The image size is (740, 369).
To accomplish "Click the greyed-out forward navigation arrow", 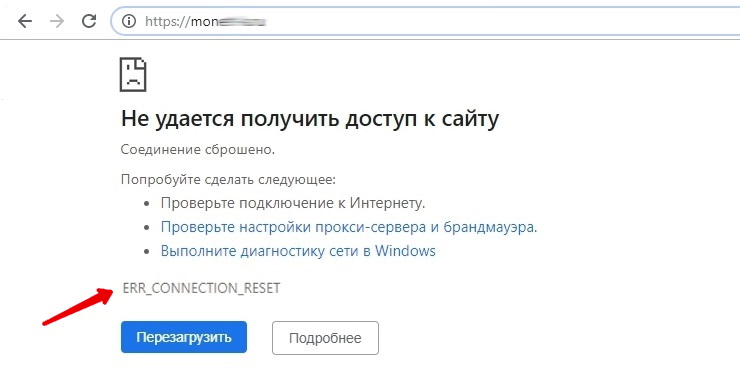I will click(x=57, y=21).
